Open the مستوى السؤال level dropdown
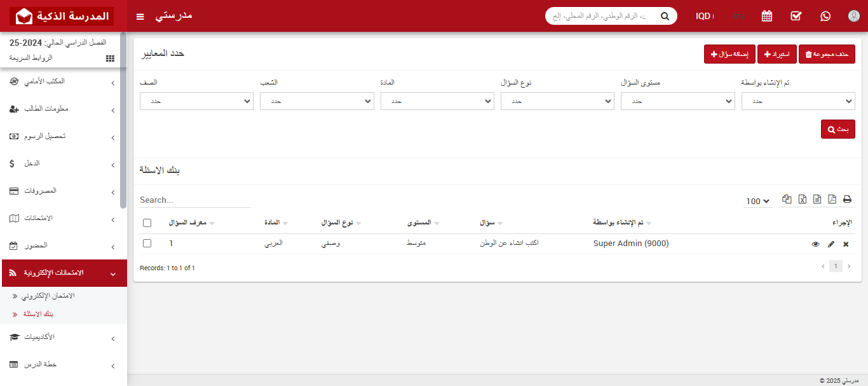868x386 pixels. click(x=677, y=100)
